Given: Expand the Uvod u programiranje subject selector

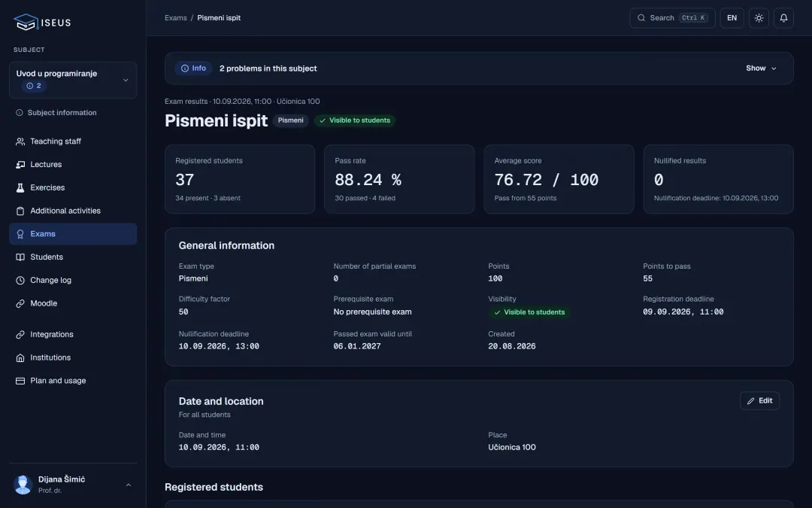Looking at the screenshot, I should pos(73,80).
